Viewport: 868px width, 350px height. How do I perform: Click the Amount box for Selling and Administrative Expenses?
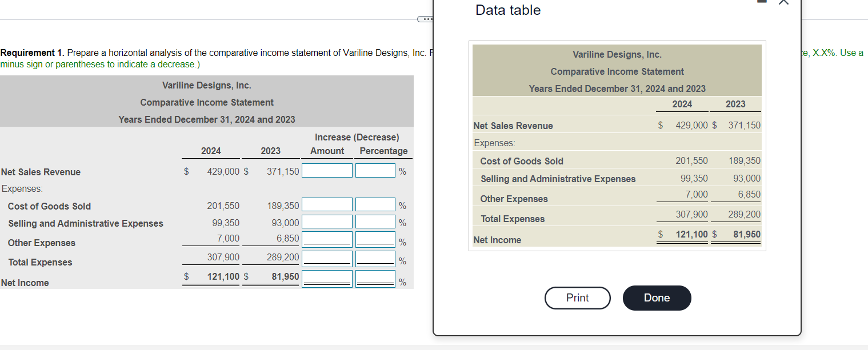(327, 222)
